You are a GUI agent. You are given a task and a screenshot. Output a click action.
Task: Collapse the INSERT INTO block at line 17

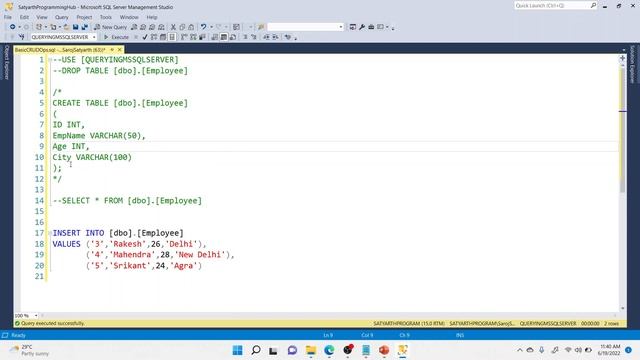pos(50,233)
